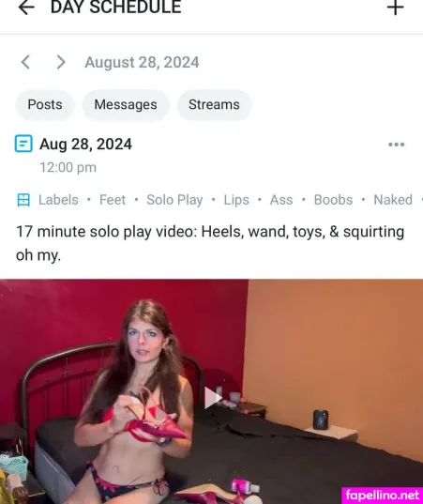Open the post video thumbnail

pyautogui.click(x=211, y=391)
